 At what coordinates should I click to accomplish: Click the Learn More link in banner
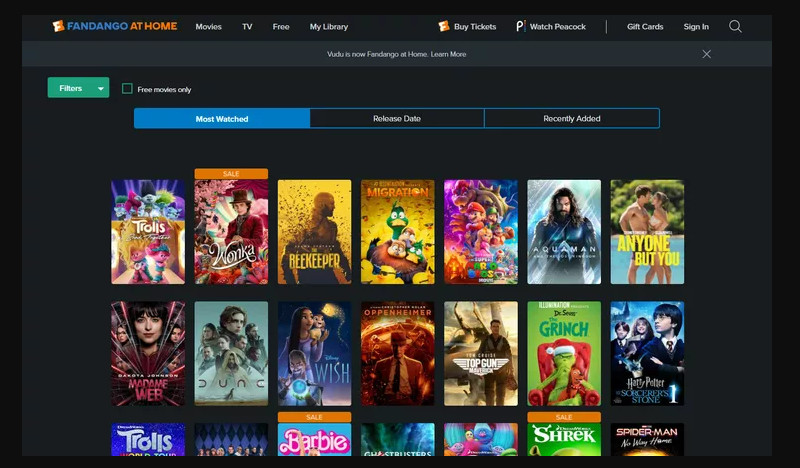pyautogui.click(x=448, y=54)
